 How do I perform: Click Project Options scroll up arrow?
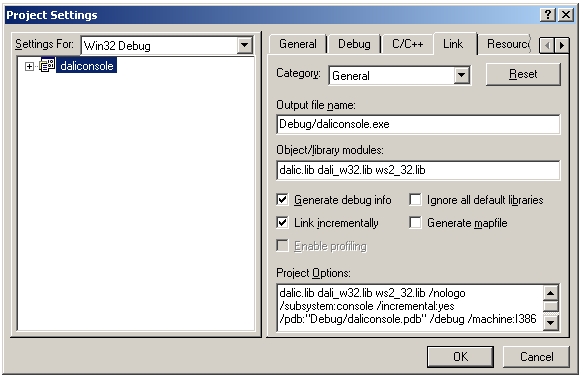(550, 293)
